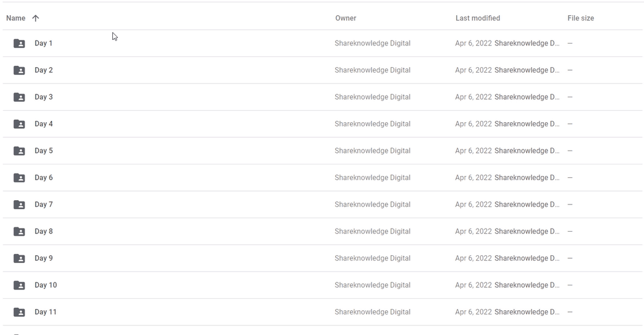Click the Day 2 shared folder icon
This screenshot has height=335, width=644.
pos(19,70)
